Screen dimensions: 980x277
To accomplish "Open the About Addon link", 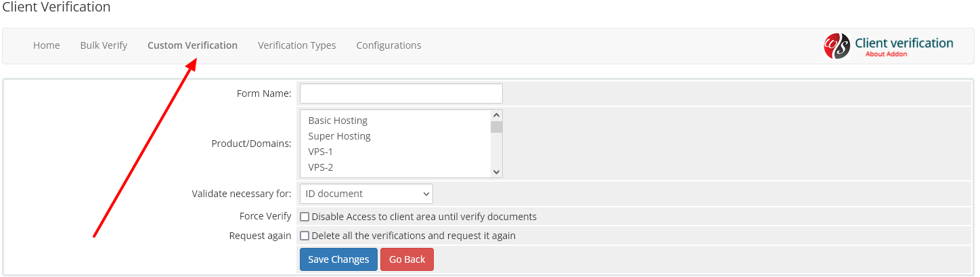I will [x=886, y=54].
